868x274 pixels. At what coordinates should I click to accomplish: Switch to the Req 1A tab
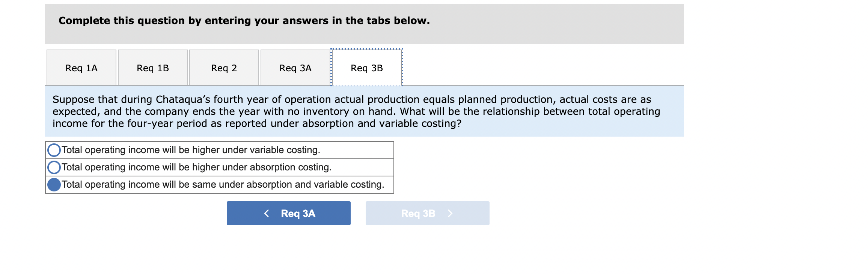pyautogui.click(x=81, y=68)
